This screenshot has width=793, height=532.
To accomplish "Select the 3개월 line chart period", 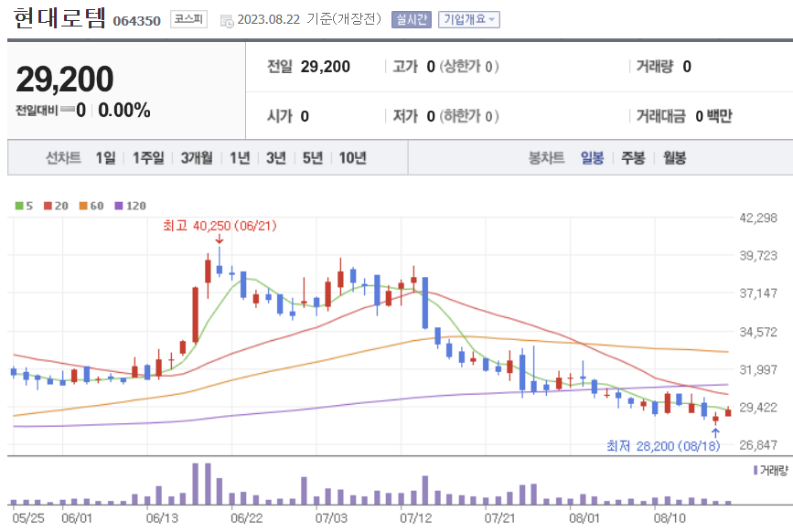I will pos(197,158).
